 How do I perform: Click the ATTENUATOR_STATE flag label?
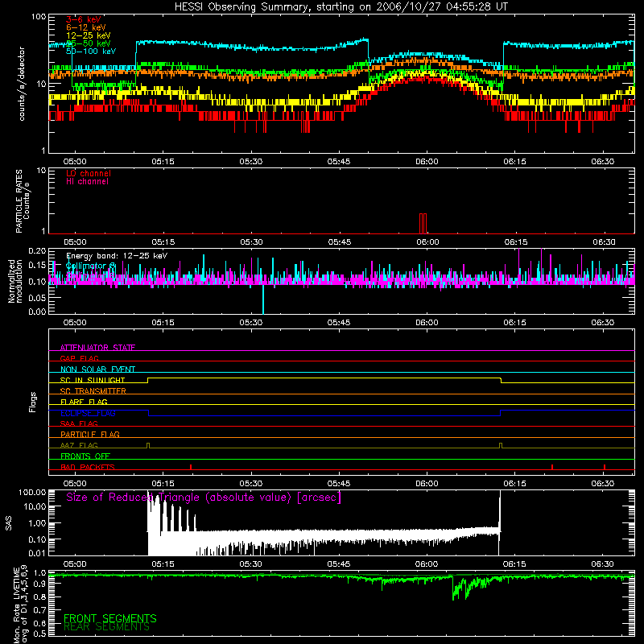[97, 348]
